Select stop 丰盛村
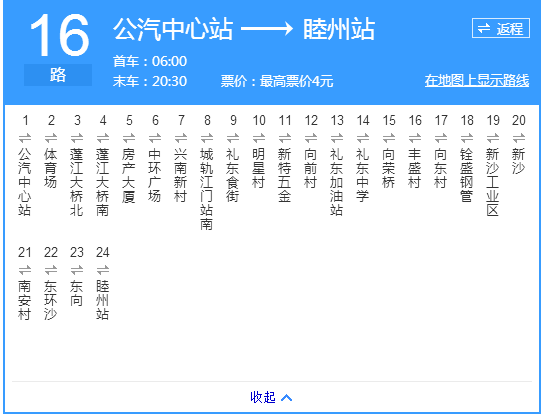The width and height of the screenshot is (546, 416). click(415, 168)
